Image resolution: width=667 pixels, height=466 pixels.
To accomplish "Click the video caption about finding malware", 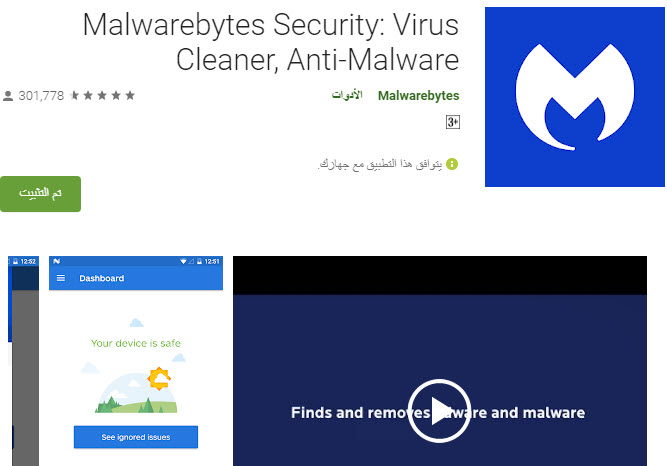I will pyautogui.click(x=438, y=412).
